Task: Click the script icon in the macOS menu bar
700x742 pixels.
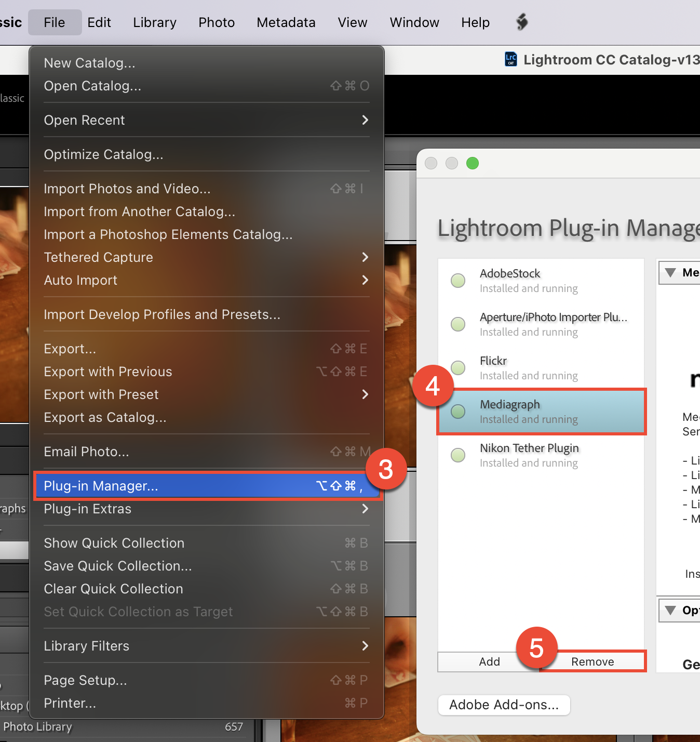Action: pyautogui.click(x=521, y=22)
